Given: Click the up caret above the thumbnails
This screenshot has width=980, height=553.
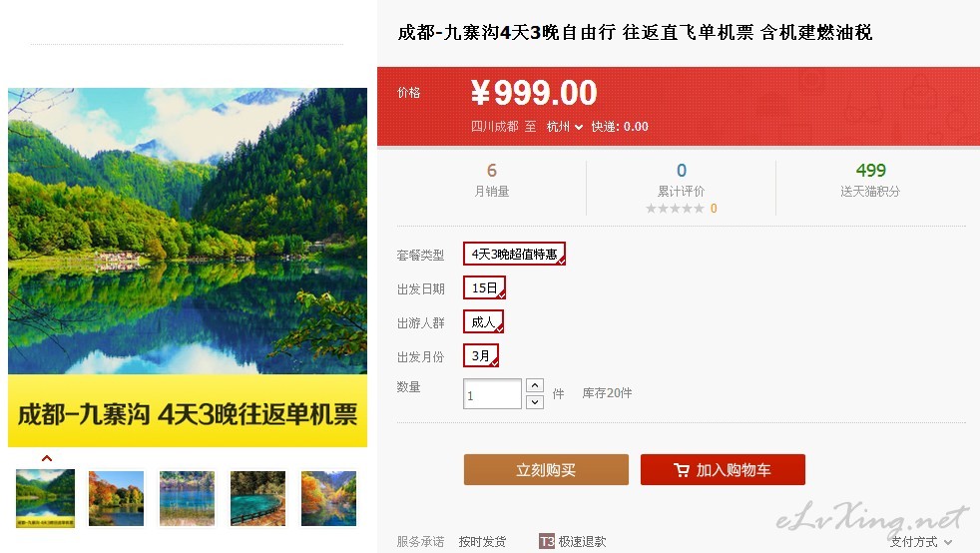Looking at the screenshot, I should pos(46,458).
